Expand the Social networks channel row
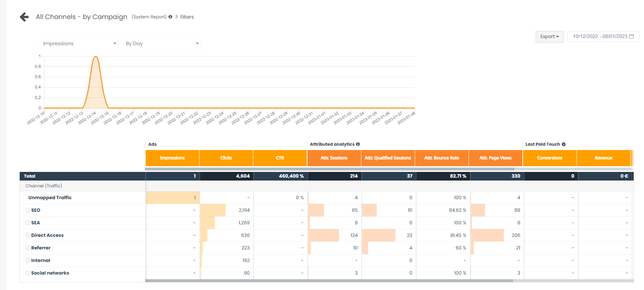 tap(28, 273)
